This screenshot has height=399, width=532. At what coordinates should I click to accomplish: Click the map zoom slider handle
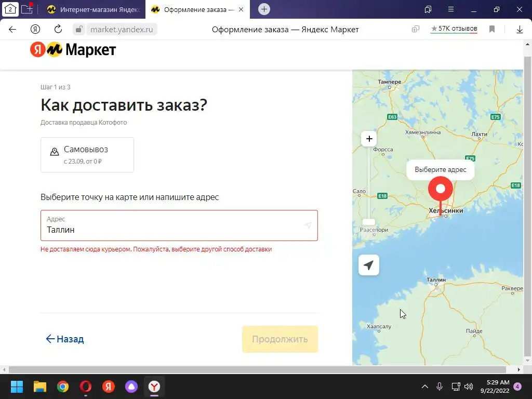click(x=369, y=222)
